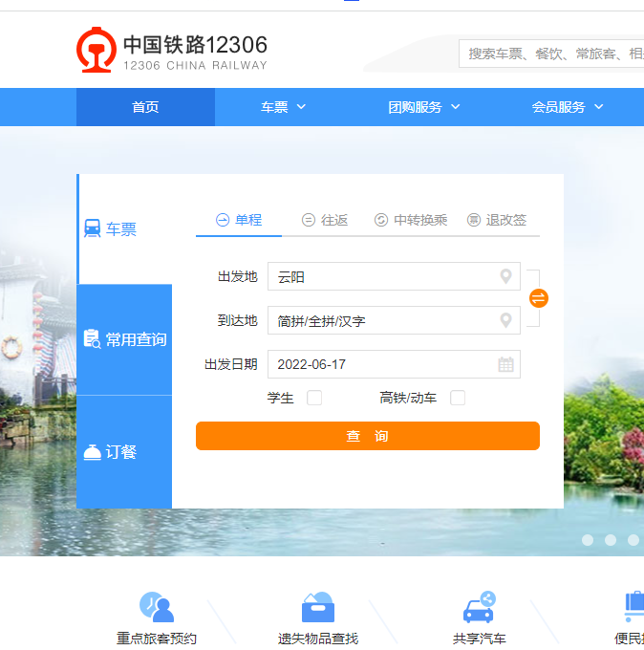Open the 遗失物品查找 link

[318, 638]
